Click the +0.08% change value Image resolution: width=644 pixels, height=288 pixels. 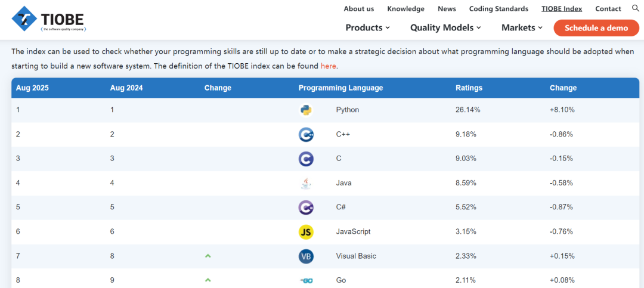[x=562, y=281]
